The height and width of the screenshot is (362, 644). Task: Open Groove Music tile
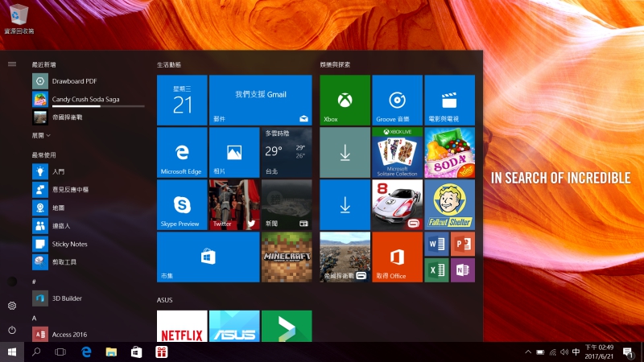397,100
